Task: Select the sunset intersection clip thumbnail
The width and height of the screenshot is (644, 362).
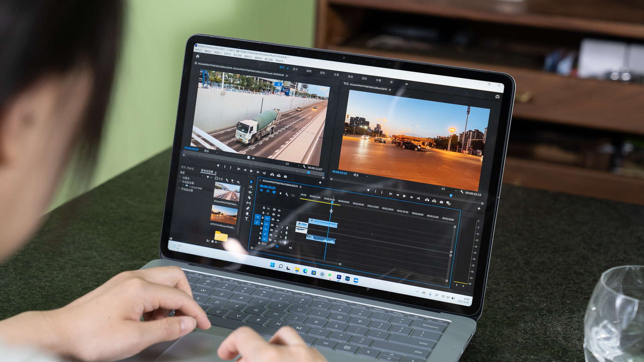Action: click(x=224, y=215)
